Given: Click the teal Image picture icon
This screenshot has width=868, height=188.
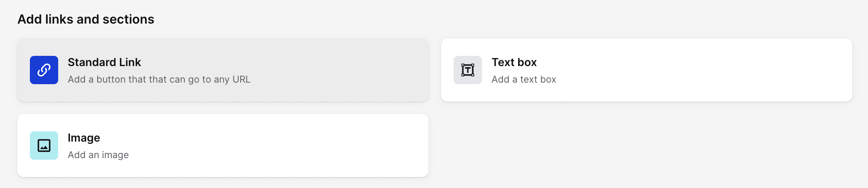Looking at the screenshot, I should point(44,146).
